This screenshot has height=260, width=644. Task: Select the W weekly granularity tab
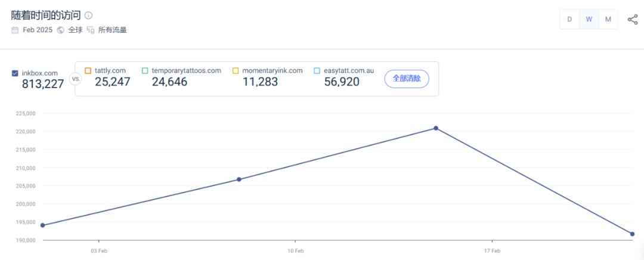coord(589,19)
